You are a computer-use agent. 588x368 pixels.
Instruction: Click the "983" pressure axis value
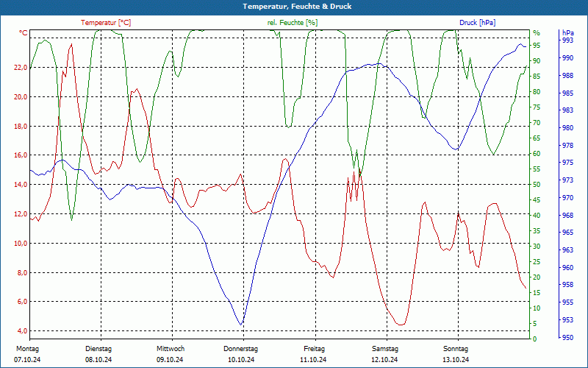567,110
